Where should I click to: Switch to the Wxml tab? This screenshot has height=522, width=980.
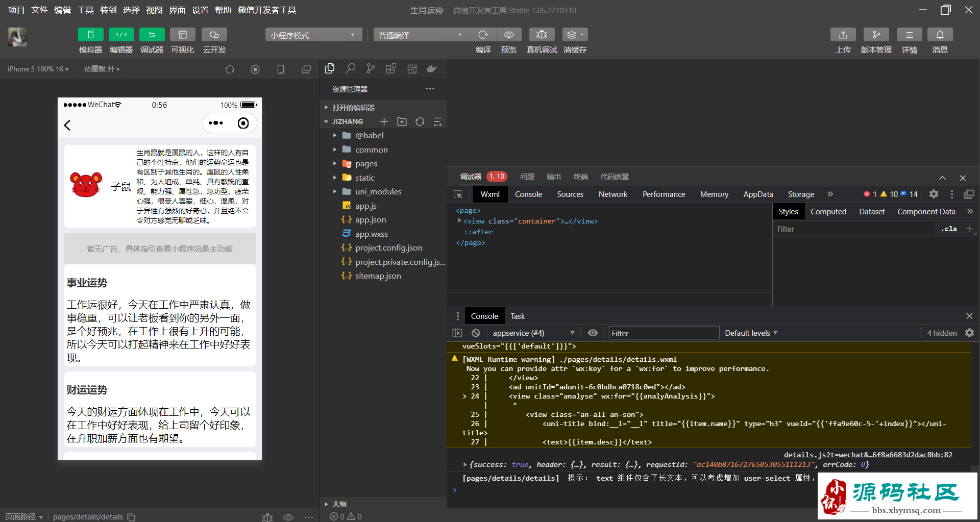pyautogui.click(x=490, y=194)
